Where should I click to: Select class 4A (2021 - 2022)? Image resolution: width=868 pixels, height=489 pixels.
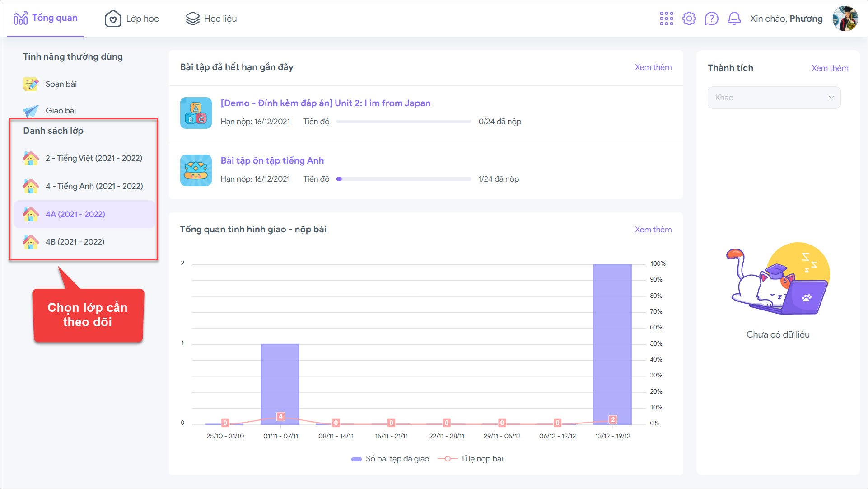[x=75, y=214]
